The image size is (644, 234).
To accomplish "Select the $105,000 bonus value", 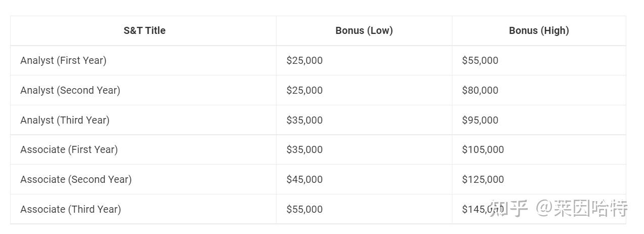I will (483, 149).
